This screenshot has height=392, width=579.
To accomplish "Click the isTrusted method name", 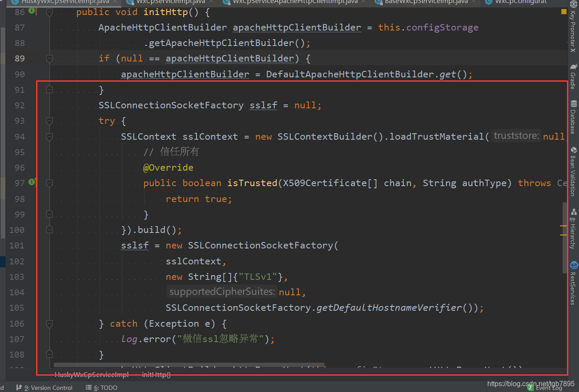I will 252,183.
